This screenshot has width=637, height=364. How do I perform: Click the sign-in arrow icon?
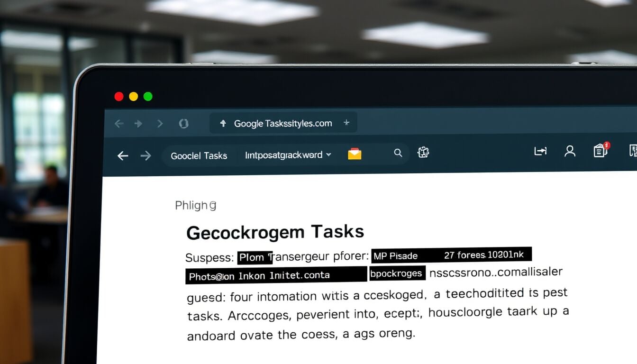coord(540,151)
